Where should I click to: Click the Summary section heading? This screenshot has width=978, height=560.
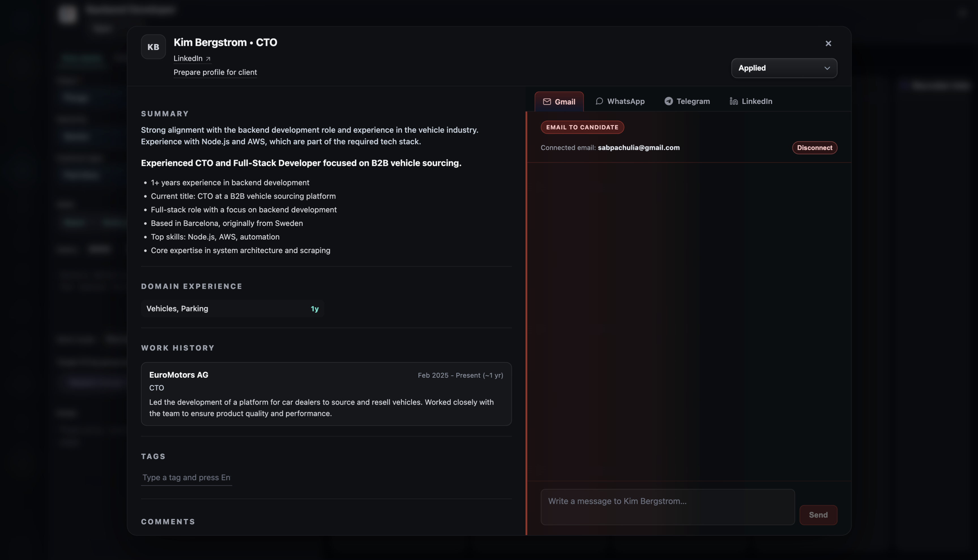tap(165, 114)
